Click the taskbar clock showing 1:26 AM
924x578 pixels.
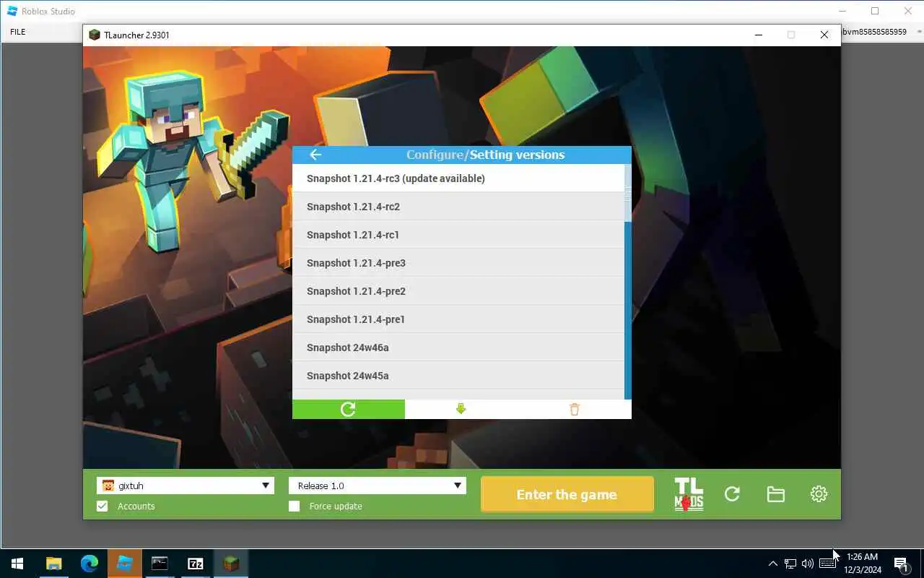[863, 564]
